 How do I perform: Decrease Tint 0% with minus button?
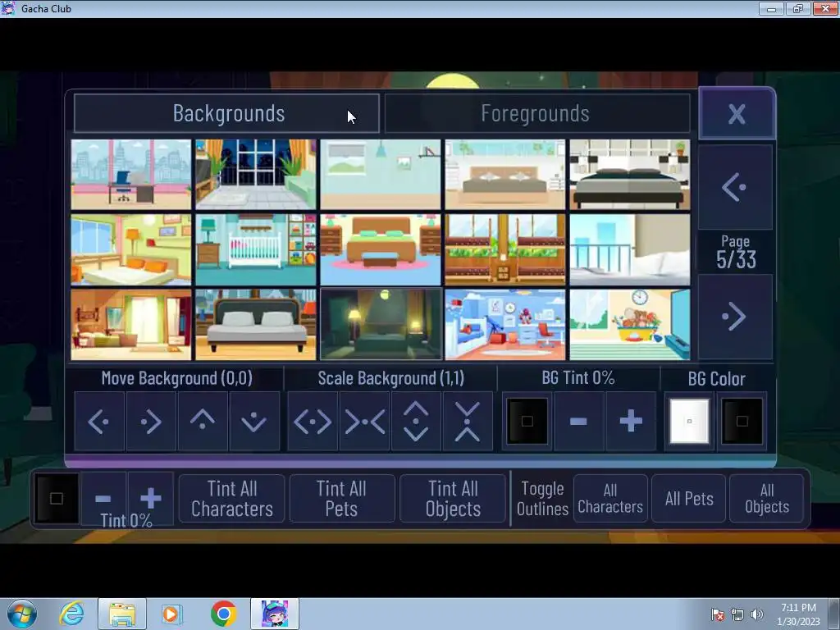pyautogui.click(x=103, y=499)
